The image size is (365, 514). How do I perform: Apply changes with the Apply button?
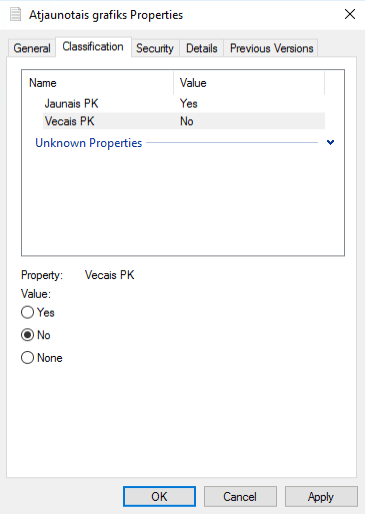click(x=321, y=497)
